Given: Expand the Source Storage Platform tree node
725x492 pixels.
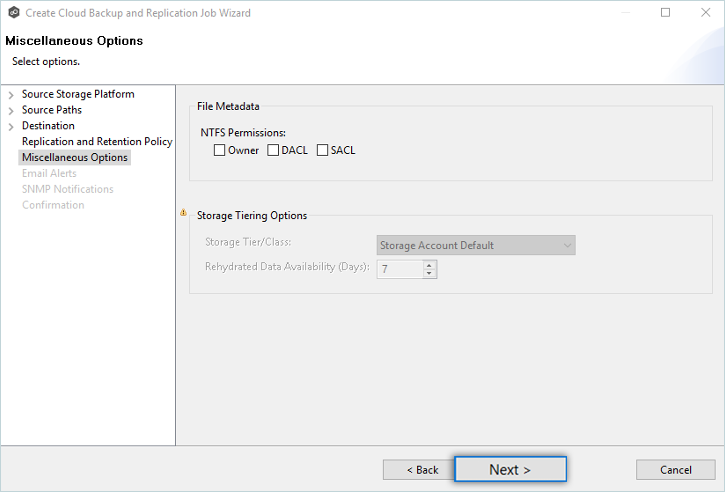Looking at the screenshot, I should coord(11,95).
